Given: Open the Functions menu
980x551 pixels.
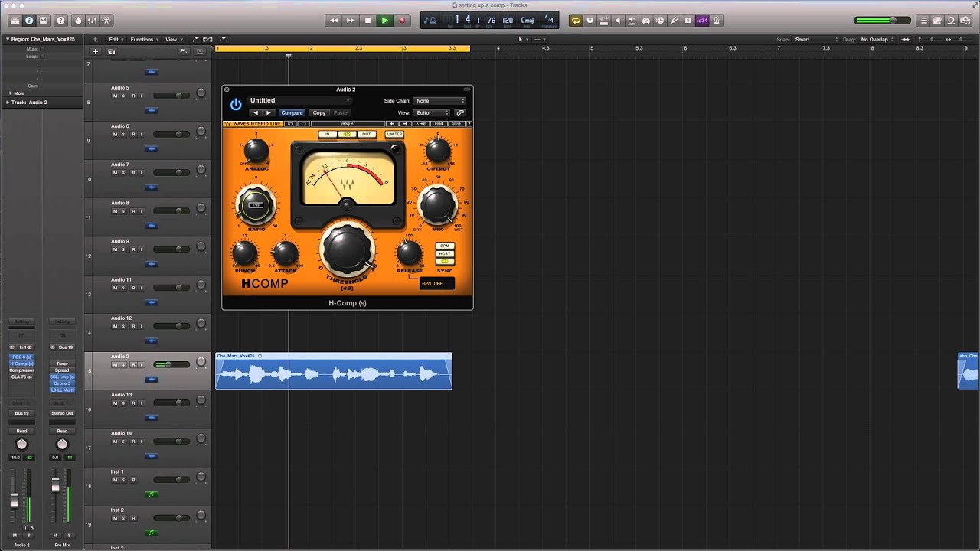Looking at the screenshot, I should (x=143, y=39).
